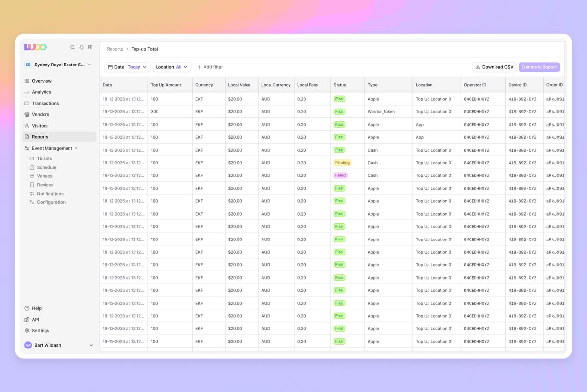The image size is (587, 392).
Task: Click the Pending status badge
Action: pyautogui.click(x=342, y=163)
